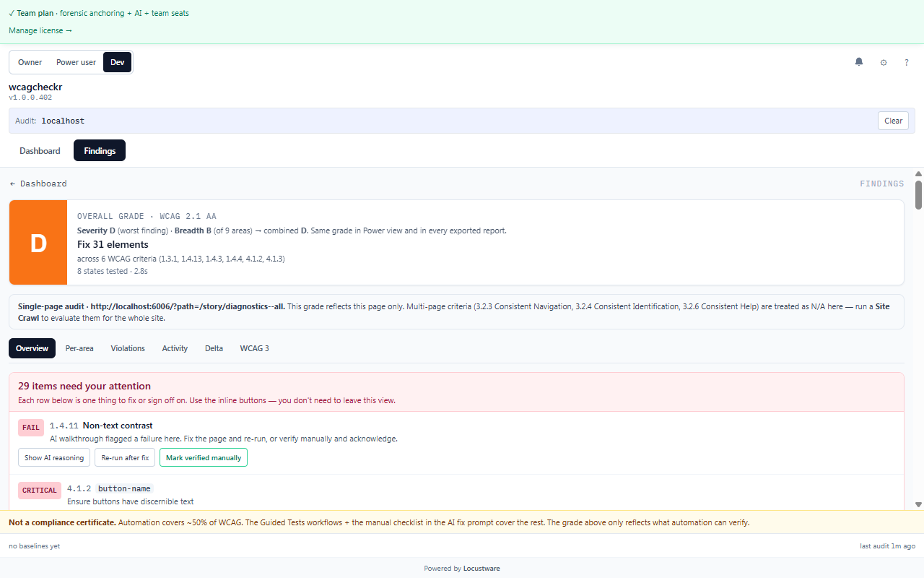Screen dimensions: 924x578
Task: Go back via the ← Dashboard link
Action: pos(38,184)
